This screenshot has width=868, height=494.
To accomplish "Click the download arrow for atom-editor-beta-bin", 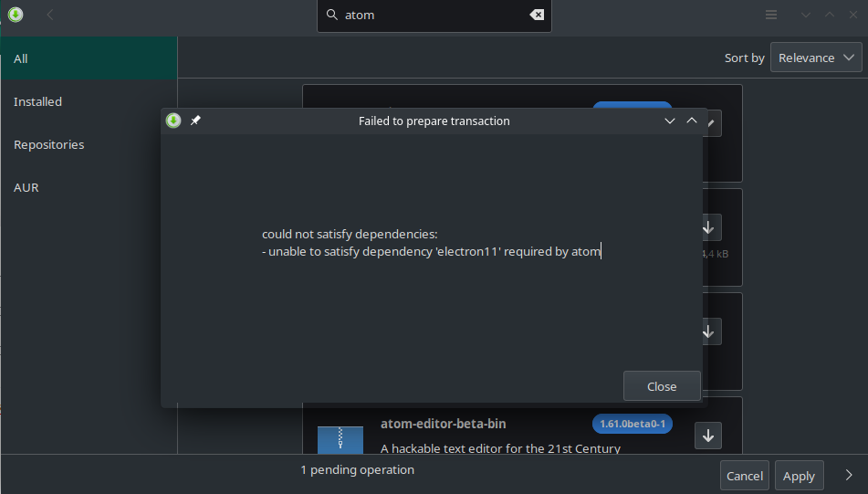I will click(708, 436).
